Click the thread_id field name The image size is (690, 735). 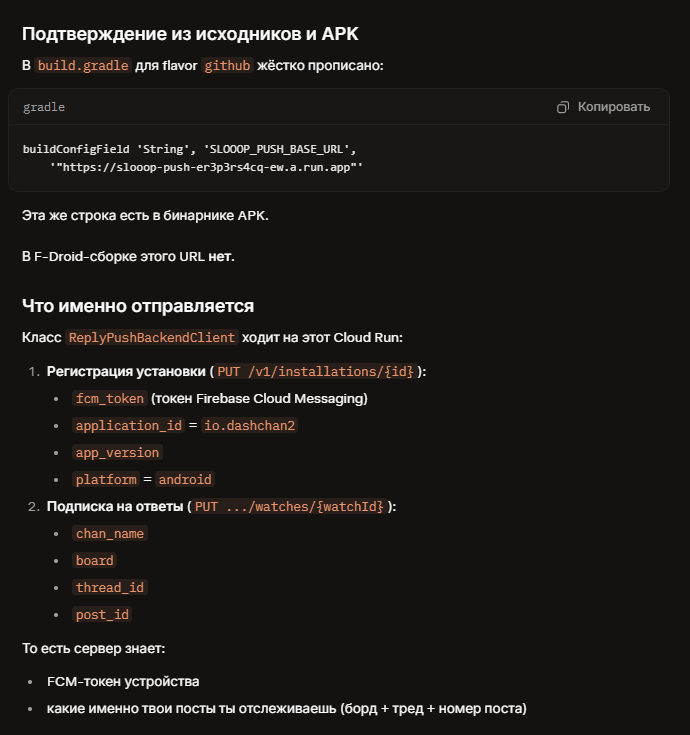click(x=110, y=588)
